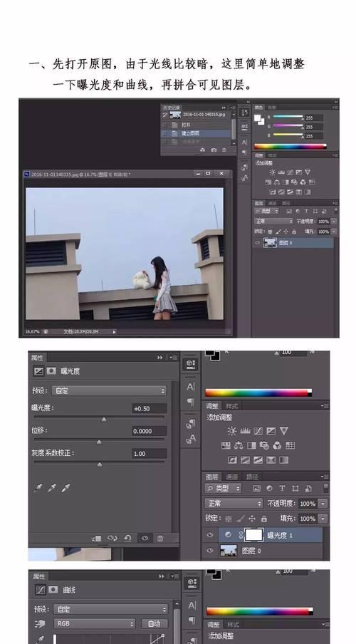
Task: Open 不透明度 100% arrow beside Exposure panel
Action: tap(323, 504)
